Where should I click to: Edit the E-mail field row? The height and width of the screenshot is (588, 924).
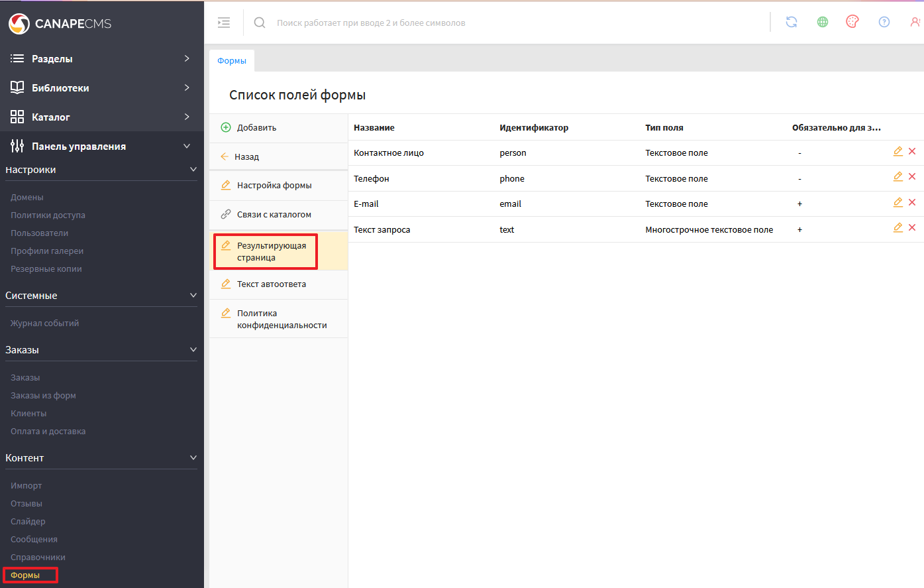(898, 203)
